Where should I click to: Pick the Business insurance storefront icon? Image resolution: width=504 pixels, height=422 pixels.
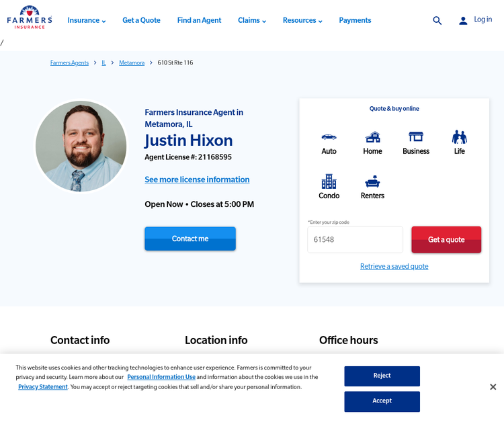point(416,137)
